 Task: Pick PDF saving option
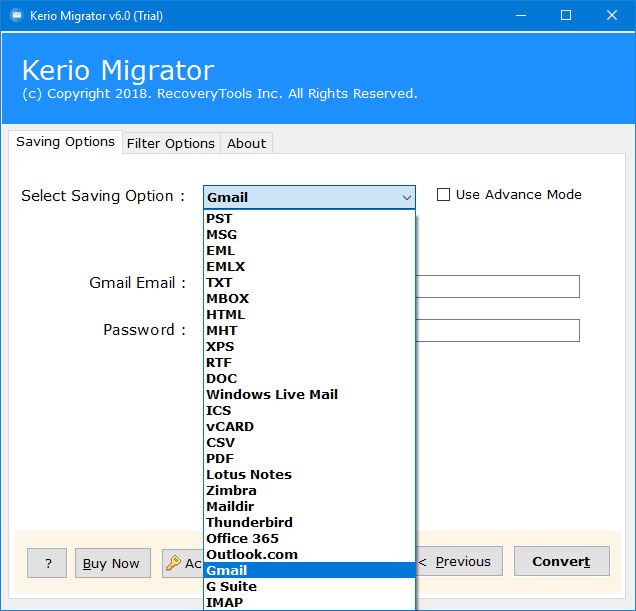309,458
